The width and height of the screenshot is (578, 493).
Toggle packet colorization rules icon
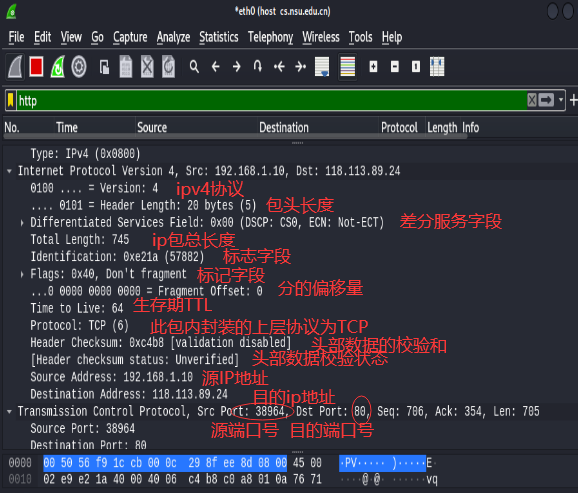click(x=348, y=67)
